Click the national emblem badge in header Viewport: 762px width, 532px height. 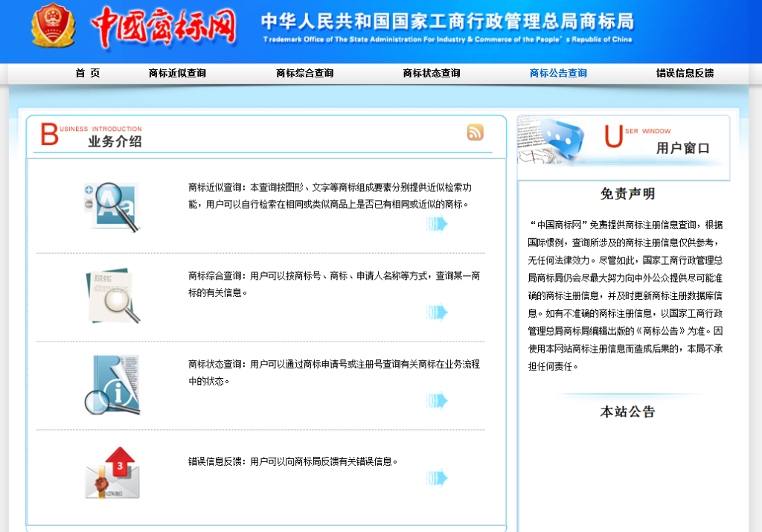coord(53,26)
